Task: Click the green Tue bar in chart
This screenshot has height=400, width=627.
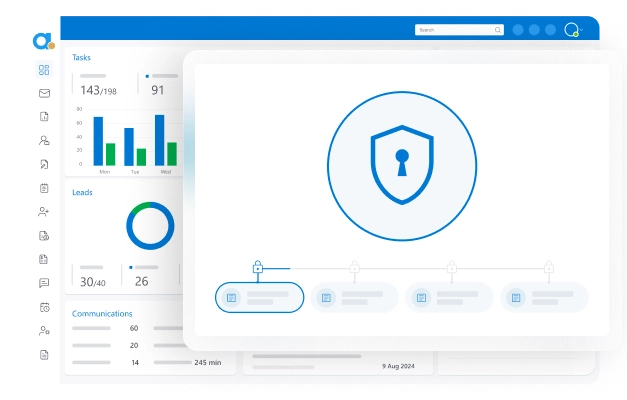Action: pos(141,157)
